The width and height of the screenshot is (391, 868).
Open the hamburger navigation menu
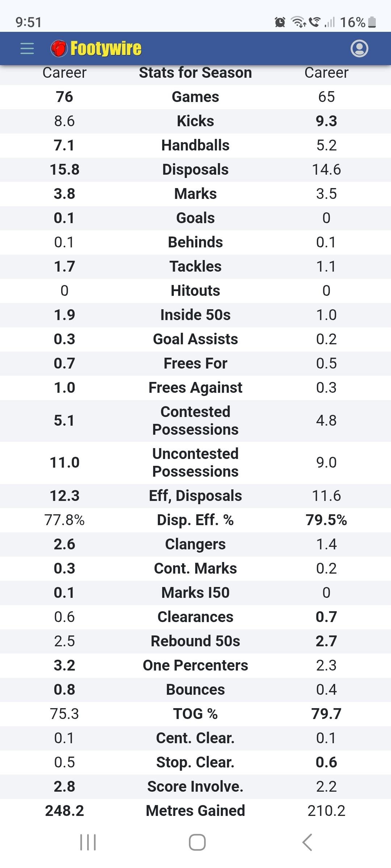click(x=27, y=48)
